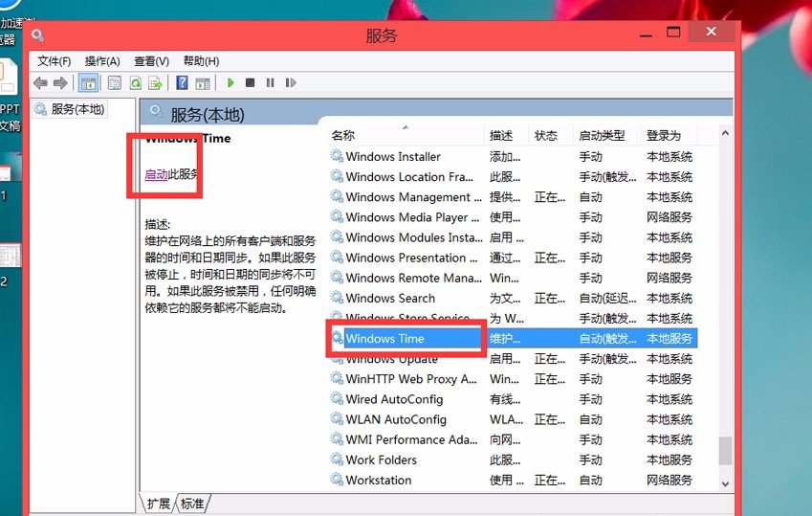
Task: Select the Windows Modules Insta... service
Action: point(514,237)
